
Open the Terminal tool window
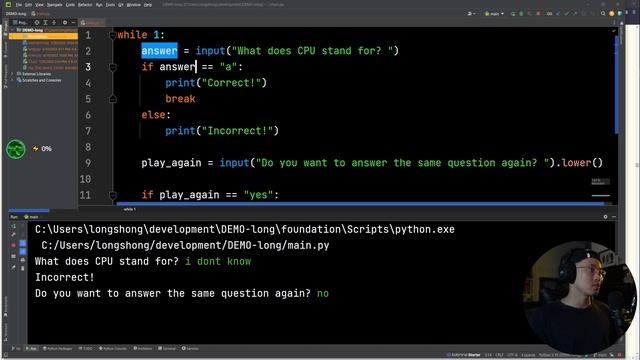[x=167, y=349]
